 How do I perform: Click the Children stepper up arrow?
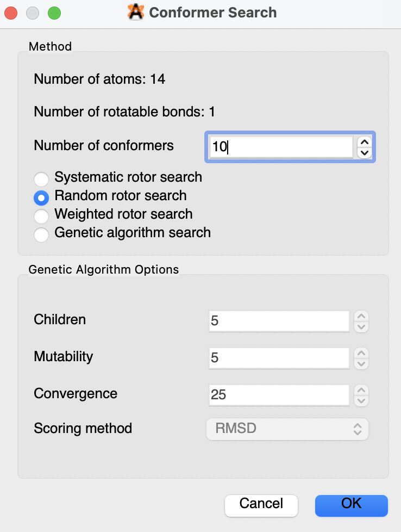pyautogui.click(x=361, y=316)
